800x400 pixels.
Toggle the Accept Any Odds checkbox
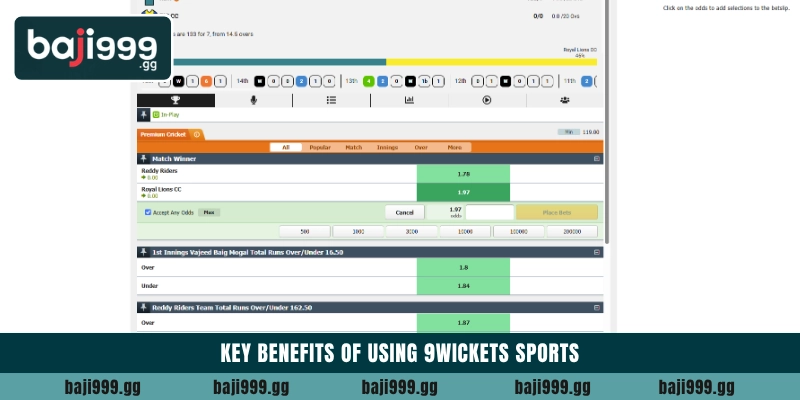tap(148, 212)
